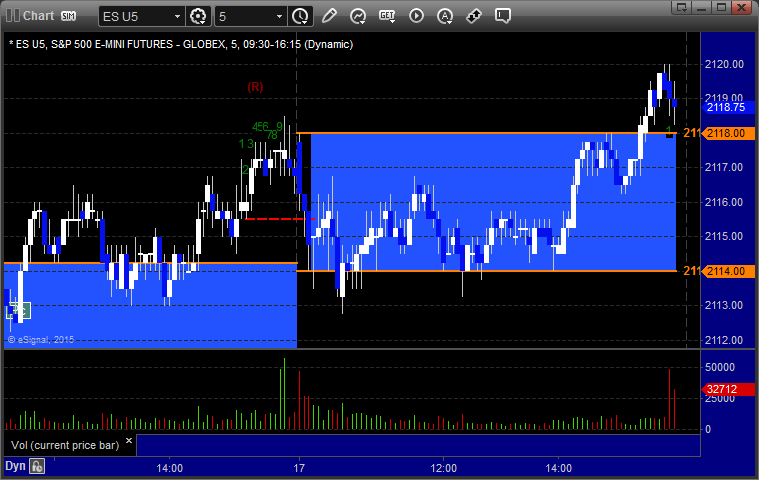Open the circled A alerts menu
Image resolution: width=759 pixels, height=480 pixels.
pos(445,16)
